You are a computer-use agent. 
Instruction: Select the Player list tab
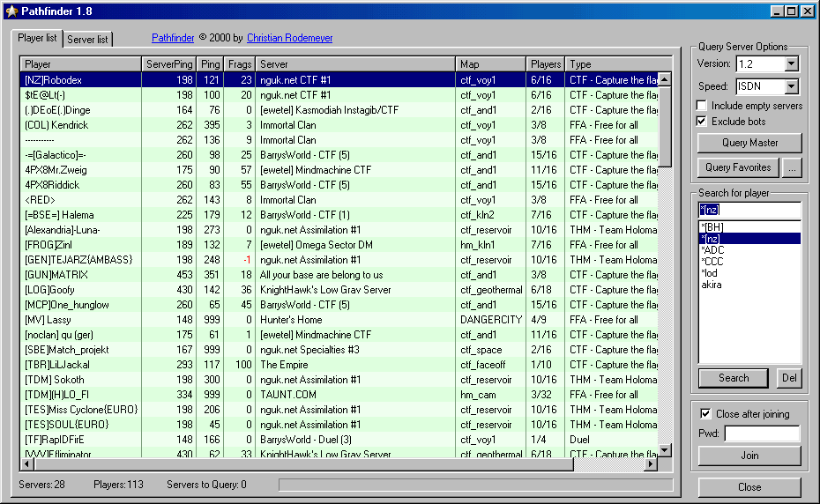tap(37, 38)
